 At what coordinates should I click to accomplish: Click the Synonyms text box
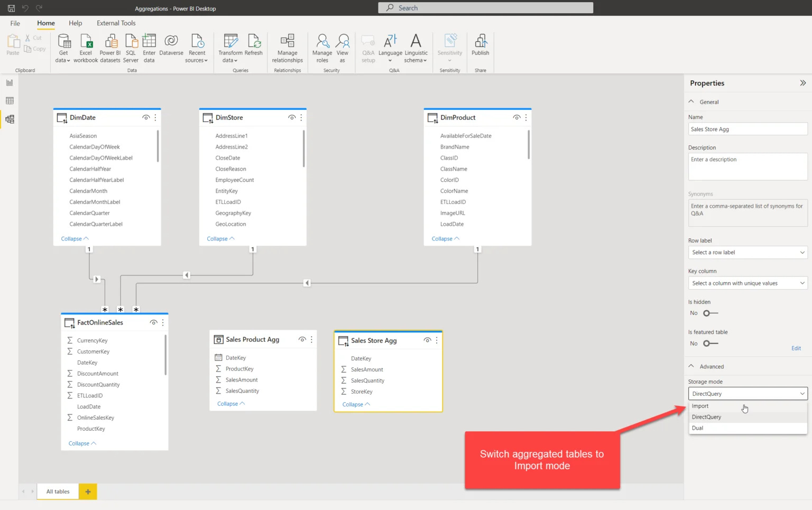pos(748,214)
